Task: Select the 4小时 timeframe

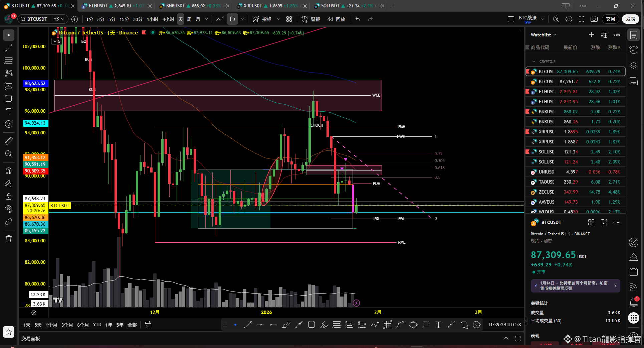Action: coord(168,19)
